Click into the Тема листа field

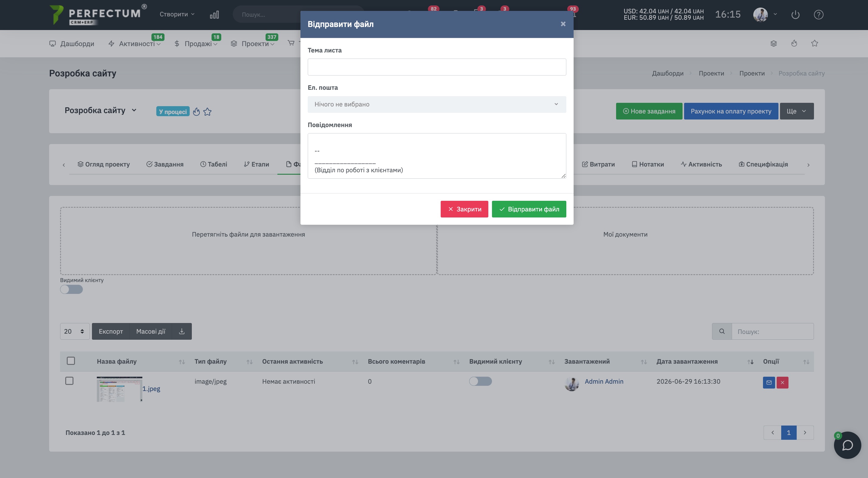click(x=437, y=67)
